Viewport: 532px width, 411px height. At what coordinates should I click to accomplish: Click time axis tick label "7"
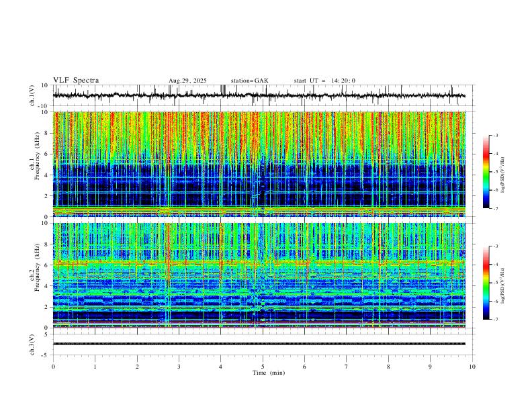[x=347, y=367]
